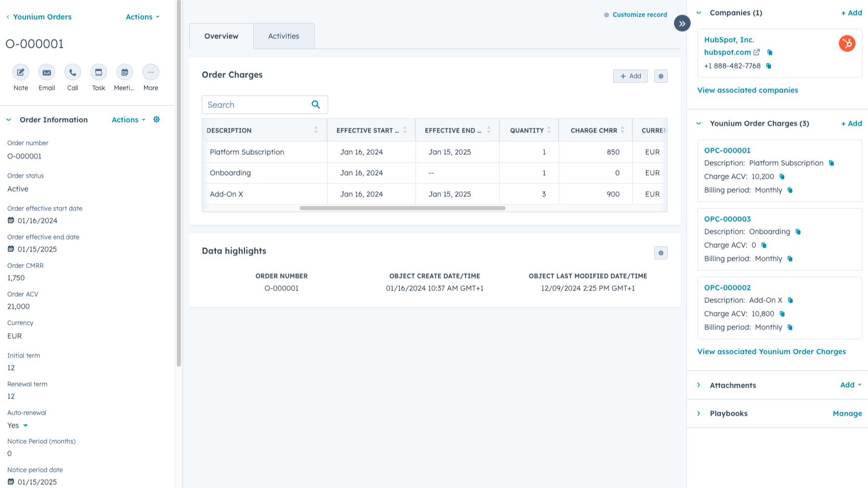Viewport: 868px width, 488px height.
Task: Select the Overview tab
Action: point(221,36)
